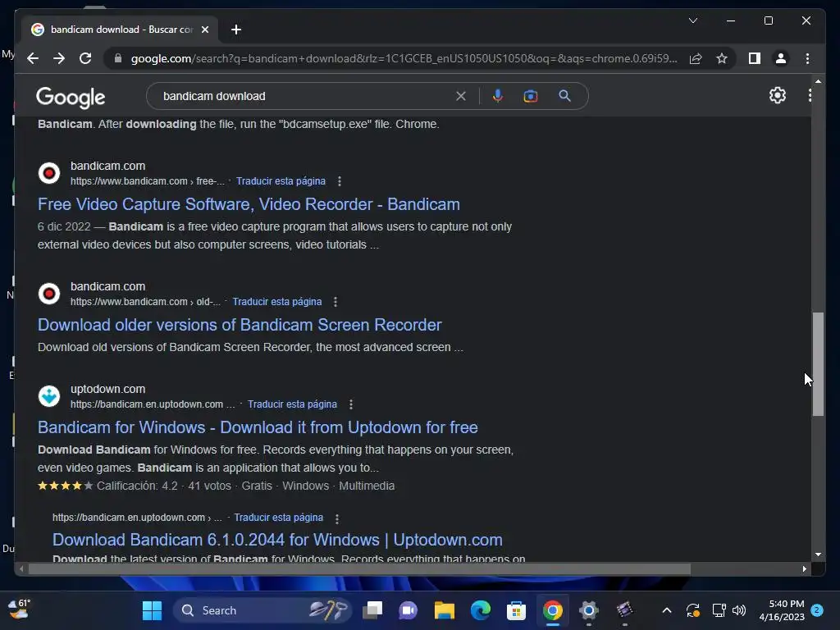Submit search with magnifier icon
Viewport: 840px width, 630px height.
pyautogui.click(x=564, y=96)
